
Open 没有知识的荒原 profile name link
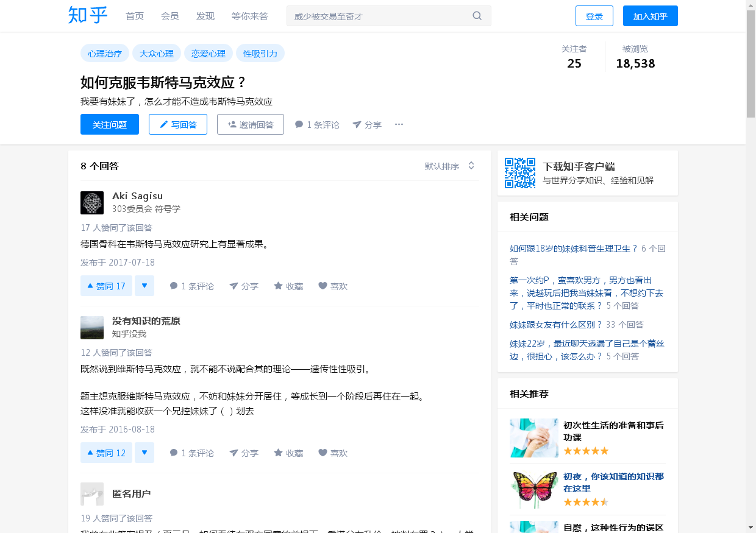click(146, 320)
